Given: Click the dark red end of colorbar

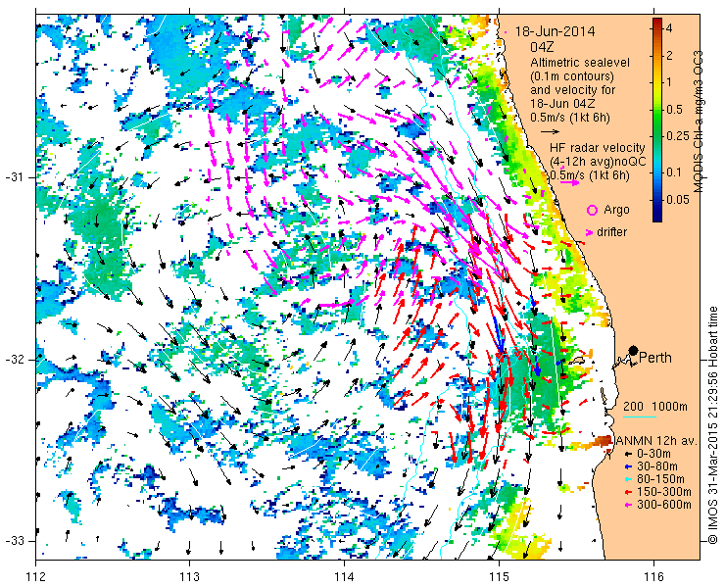Looking at the screenshot, I should [x=657, y=24].
